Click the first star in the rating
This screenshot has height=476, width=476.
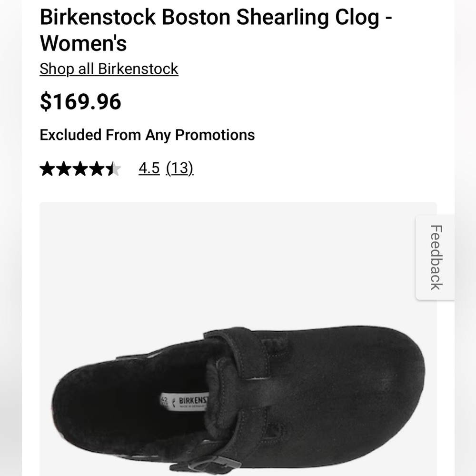47,168
